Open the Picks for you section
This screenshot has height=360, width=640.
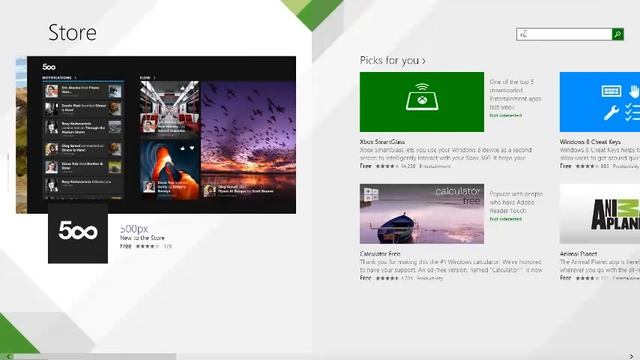coord(393,60)
